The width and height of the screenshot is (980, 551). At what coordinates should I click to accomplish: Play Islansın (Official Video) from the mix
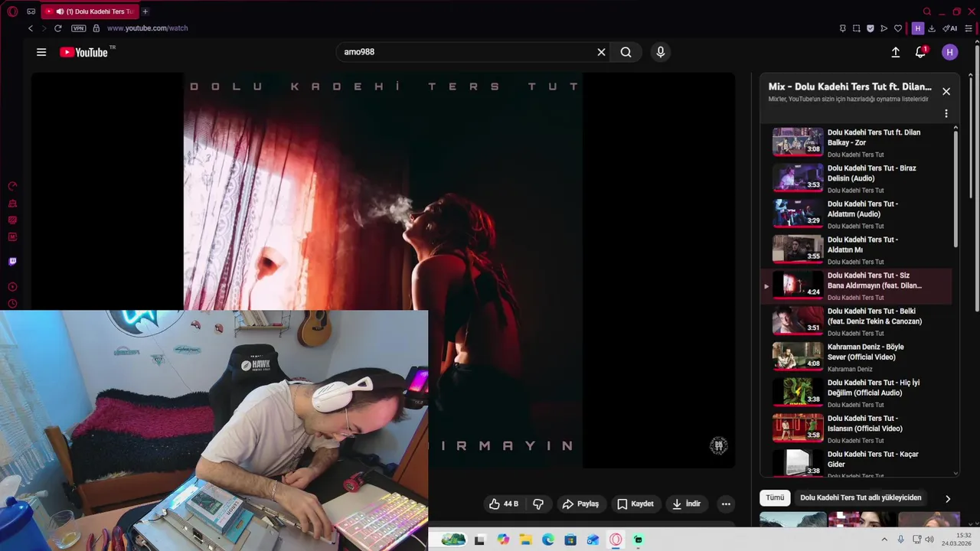pyautogui.click(x=857, y=429)
